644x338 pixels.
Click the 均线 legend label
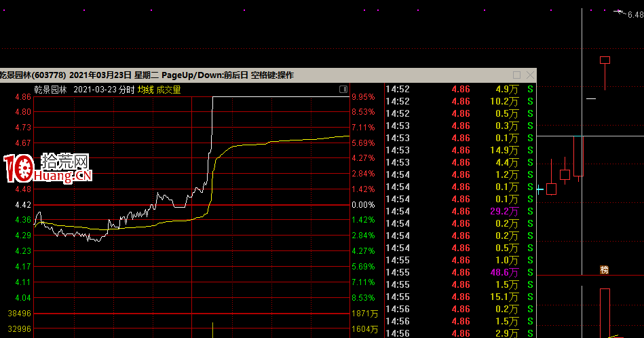coord(145,90)
